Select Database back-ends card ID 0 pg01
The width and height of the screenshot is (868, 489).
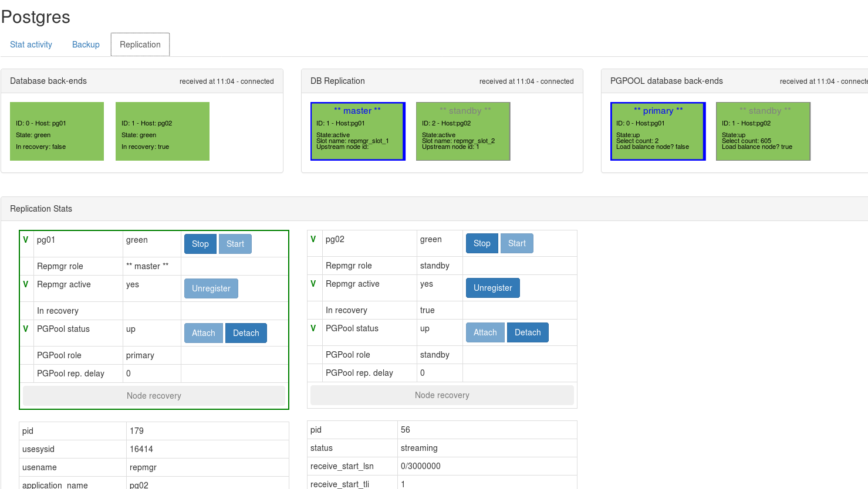57,131
